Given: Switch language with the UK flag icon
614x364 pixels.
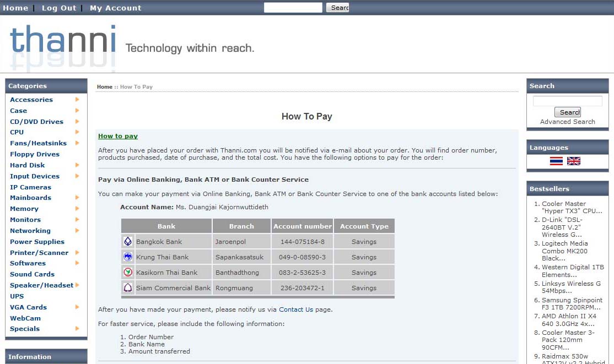Looking at the screenshot, I should pyautogui.click(x=574, y=161).
